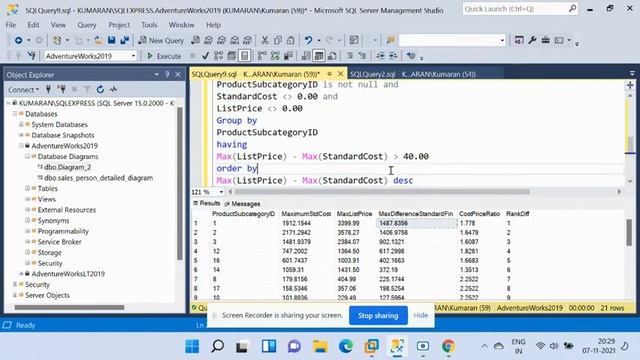This screenshot has width=640, height=360.
Task: Open the Query menu
Action: point(87,25)
